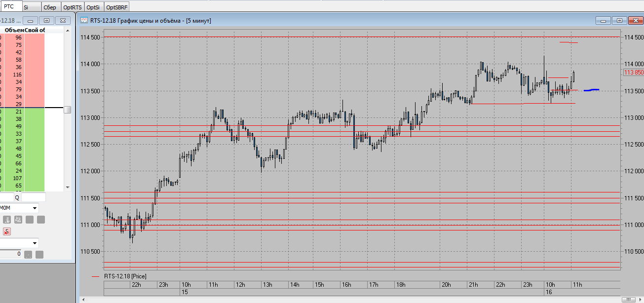Click the red-crossed S cancel icon
Viewport: 644px width, 303px height.
7,231
